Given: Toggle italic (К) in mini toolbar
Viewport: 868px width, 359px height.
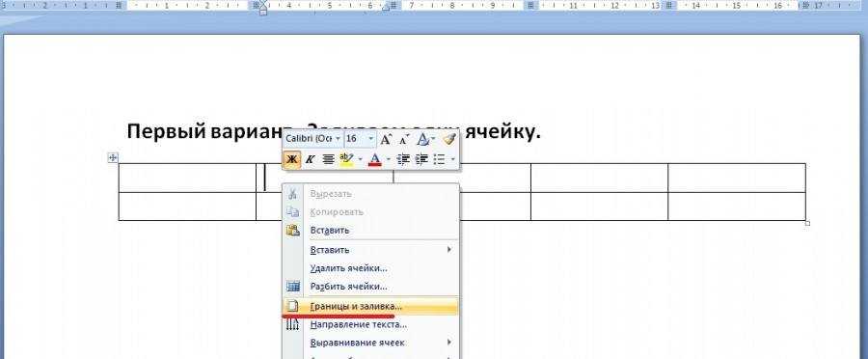Looking at the screenshot, I should (x=310, y=159).
